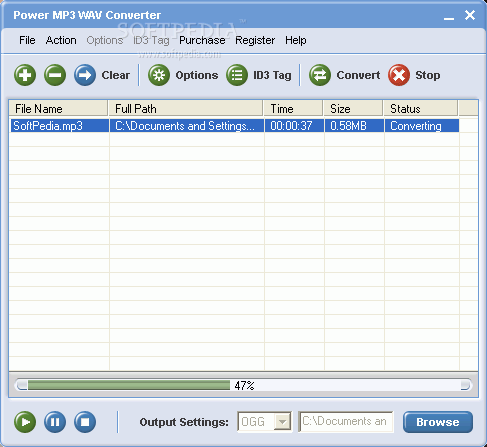Image resolution: width=487 pixels, height=447 pixels.
Task: Play the selected file with green play button
Action: coord(25,422)
